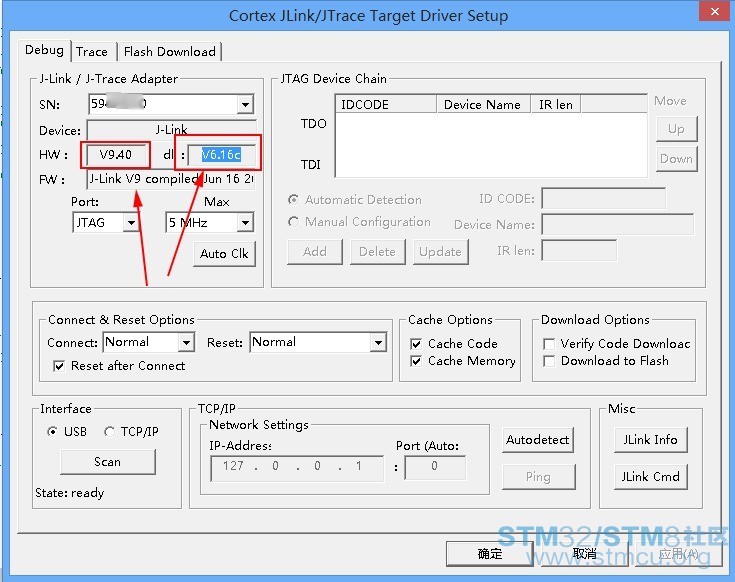The image size is (735, 582).
Task: Click the State: ready status text
Action: pyautogui.click(x=69, y=493)
